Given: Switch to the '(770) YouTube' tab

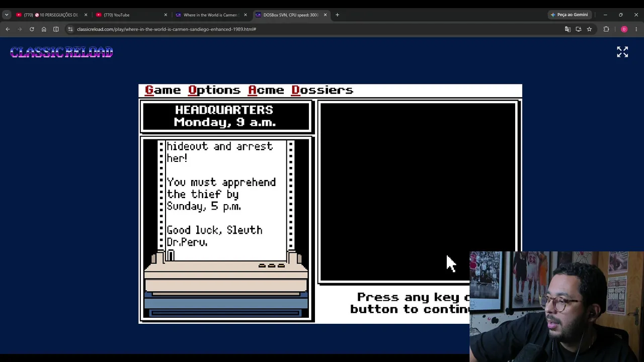Looking at the screenshot, I should 131,15.
